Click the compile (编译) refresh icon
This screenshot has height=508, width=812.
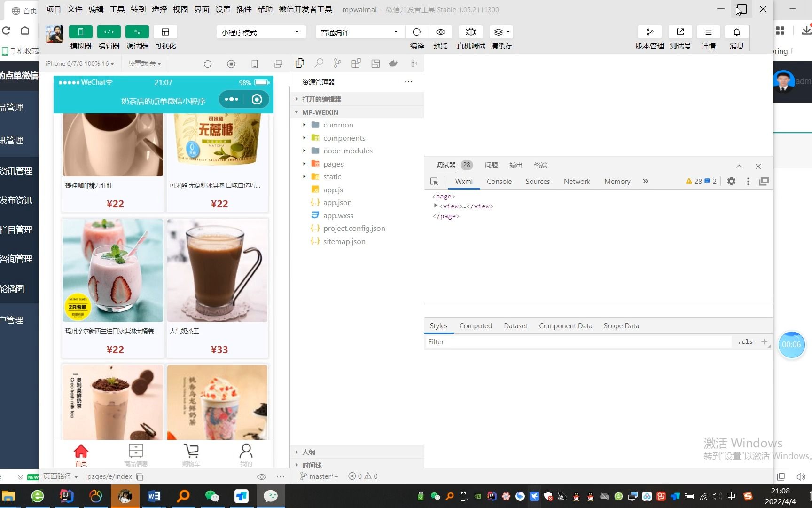(x=417, y=32)
